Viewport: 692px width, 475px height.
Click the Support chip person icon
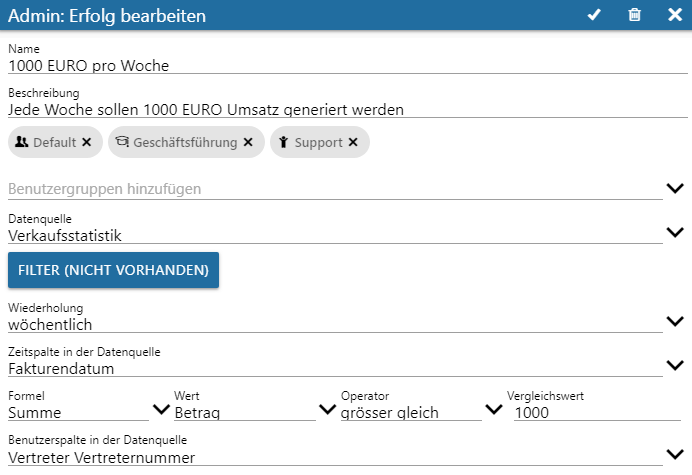click(283, 142)
